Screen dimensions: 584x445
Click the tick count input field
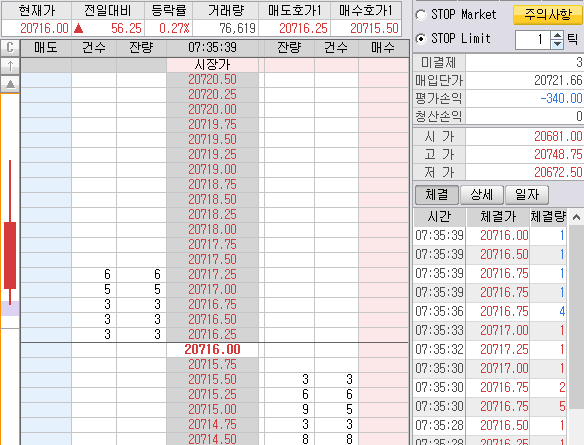pyautogui.click(x=533, y=39)
